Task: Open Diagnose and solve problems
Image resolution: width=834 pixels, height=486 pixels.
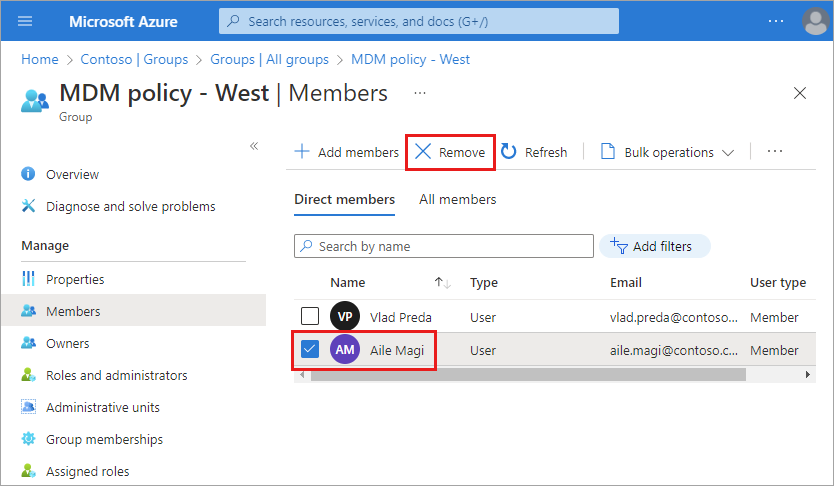Action: pyautogui.click(x=130, y=206)
